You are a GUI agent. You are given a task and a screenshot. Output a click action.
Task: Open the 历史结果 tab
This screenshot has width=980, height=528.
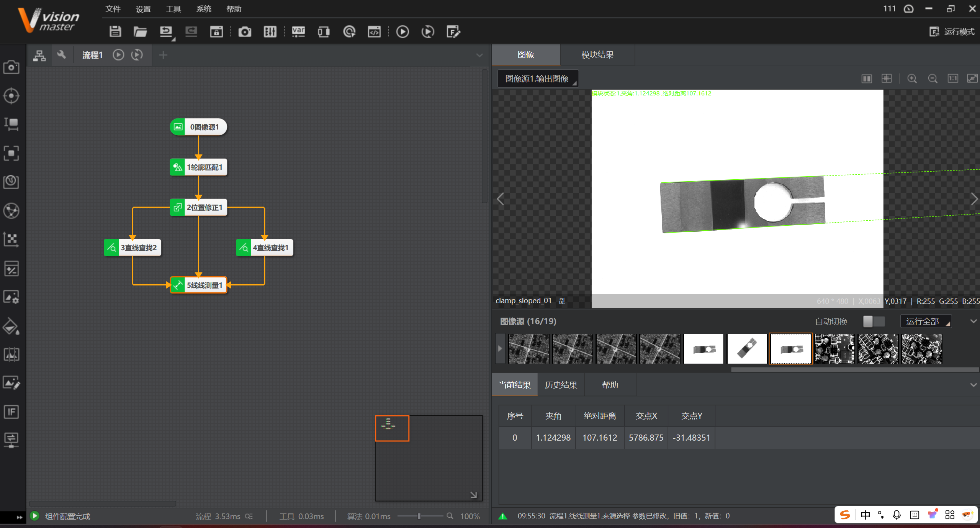[561, 385]
